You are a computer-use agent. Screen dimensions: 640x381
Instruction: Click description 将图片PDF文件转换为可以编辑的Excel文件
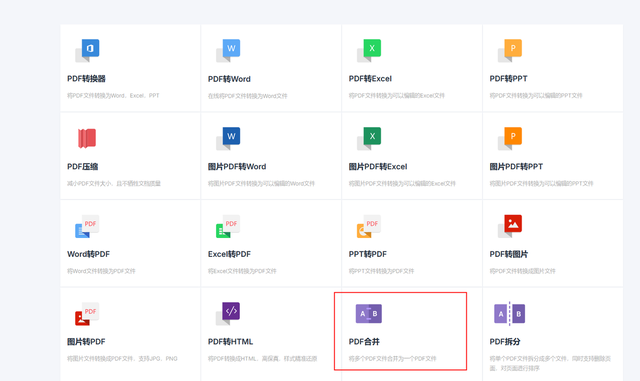402,183
